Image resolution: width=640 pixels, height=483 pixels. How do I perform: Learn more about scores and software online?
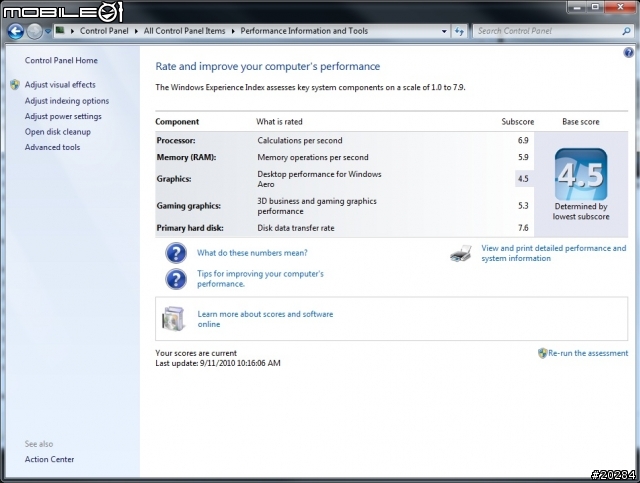tap(265, 319)
